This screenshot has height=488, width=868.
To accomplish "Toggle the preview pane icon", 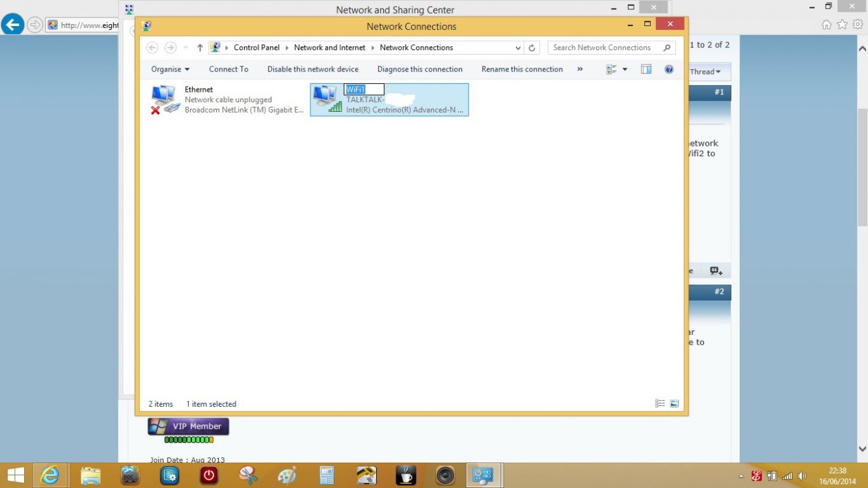I will [x=646, y=69].
